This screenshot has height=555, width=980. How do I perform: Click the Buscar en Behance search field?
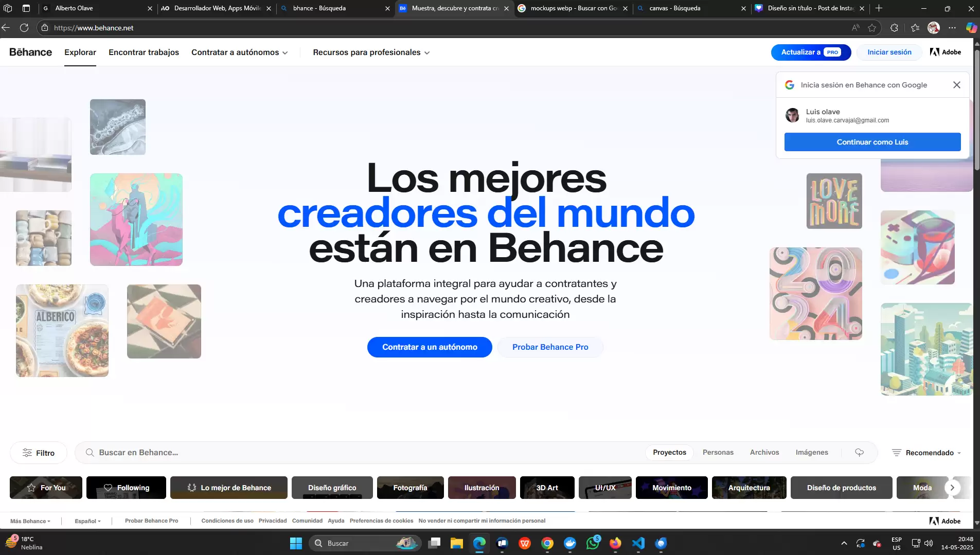coord(360,453)
